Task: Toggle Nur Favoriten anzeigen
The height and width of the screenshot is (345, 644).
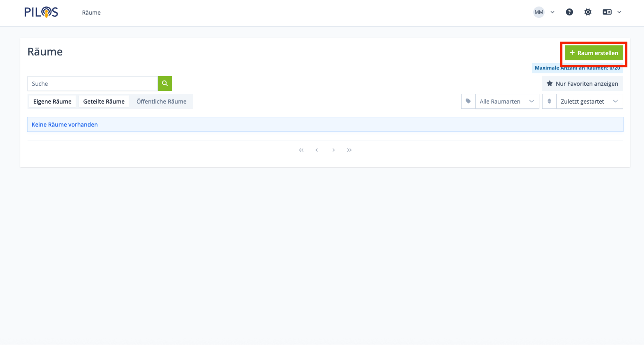Action: pos(582,84)
